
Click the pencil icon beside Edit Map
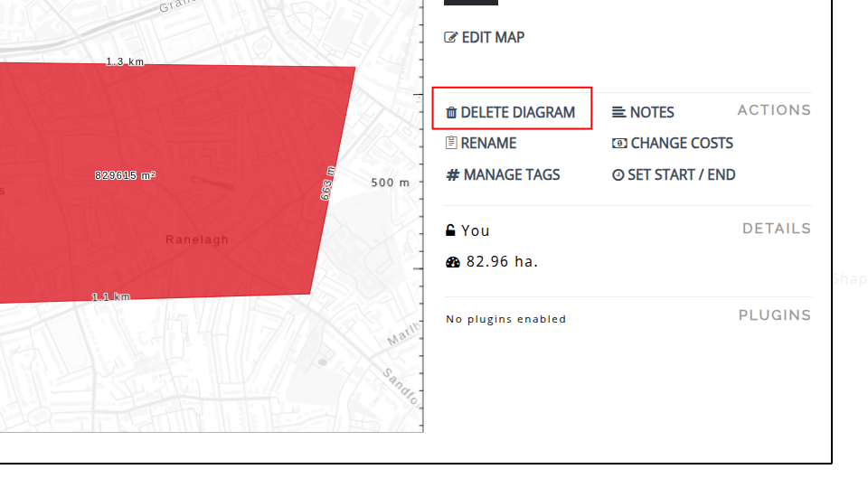click(x=451, y=38)
